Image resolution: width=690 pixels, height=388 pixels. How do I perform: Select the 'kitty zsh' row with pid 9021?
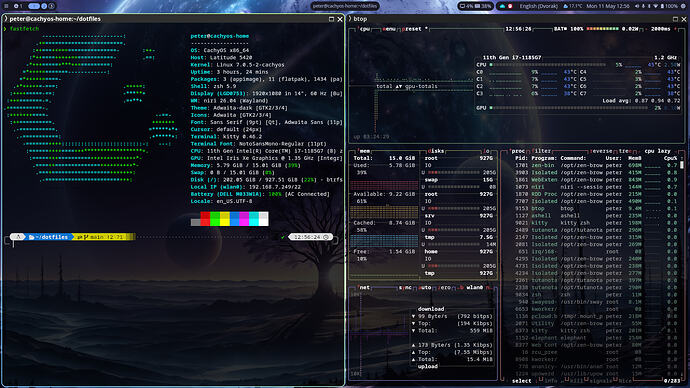pos(596,223)
